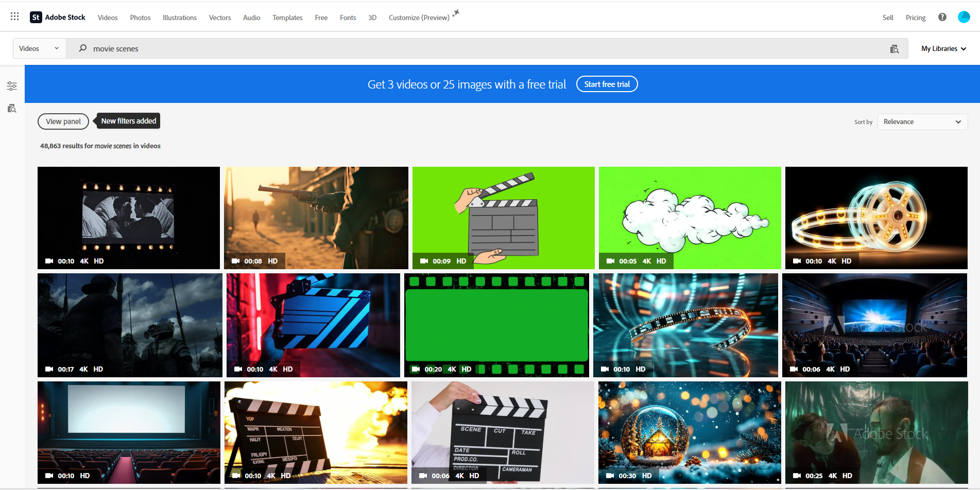Click the search magnifier icon
This screenshot has width=980, height=490.
(82, 48)
